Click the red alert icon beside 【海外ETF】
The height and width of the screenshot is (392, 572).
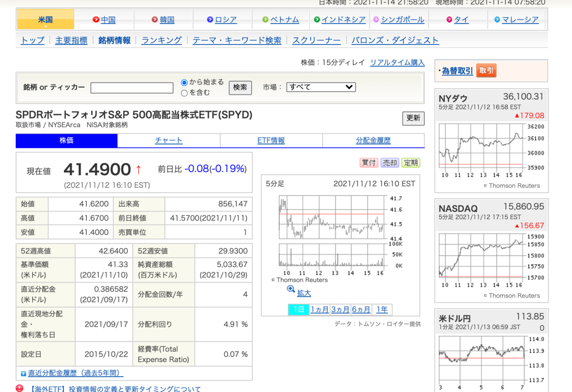click(19, 389)
